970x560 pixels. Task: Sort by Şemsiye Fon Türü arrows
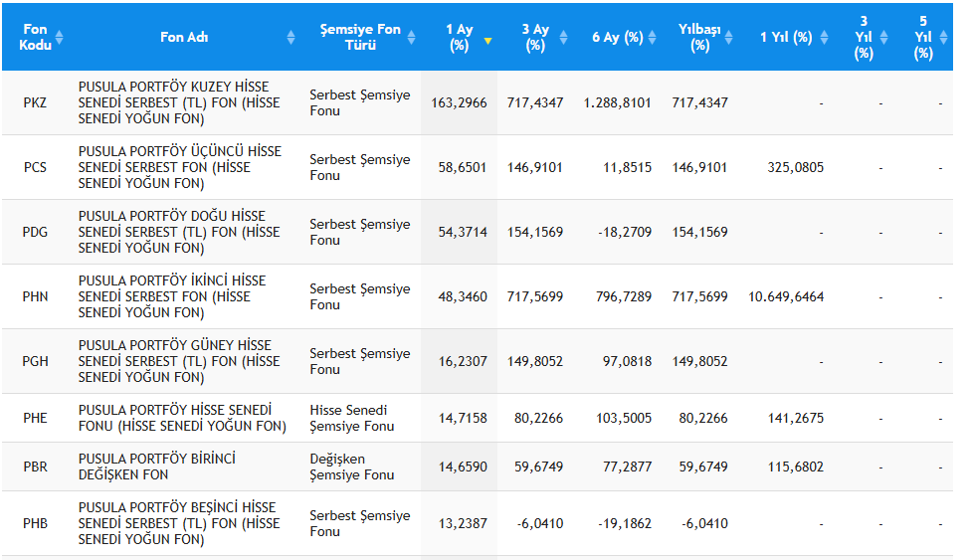pos(412,37)
